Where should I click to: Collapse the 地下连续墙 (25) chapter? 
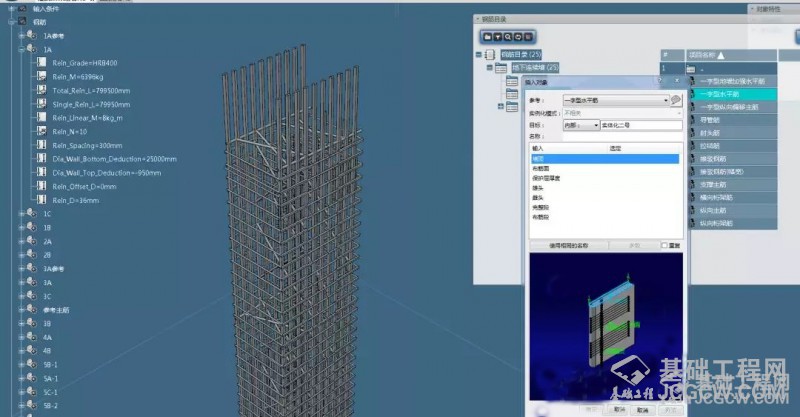[x=489, y=67]
